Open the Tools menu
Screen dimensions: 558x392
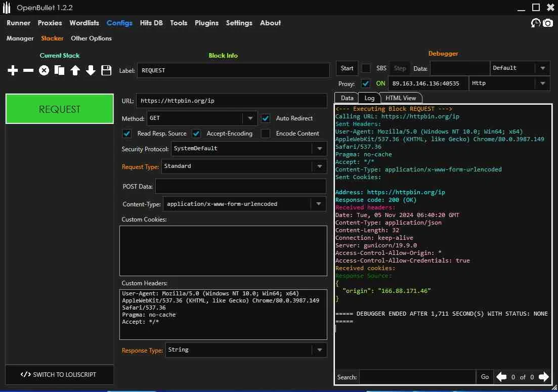click(179, 23)
